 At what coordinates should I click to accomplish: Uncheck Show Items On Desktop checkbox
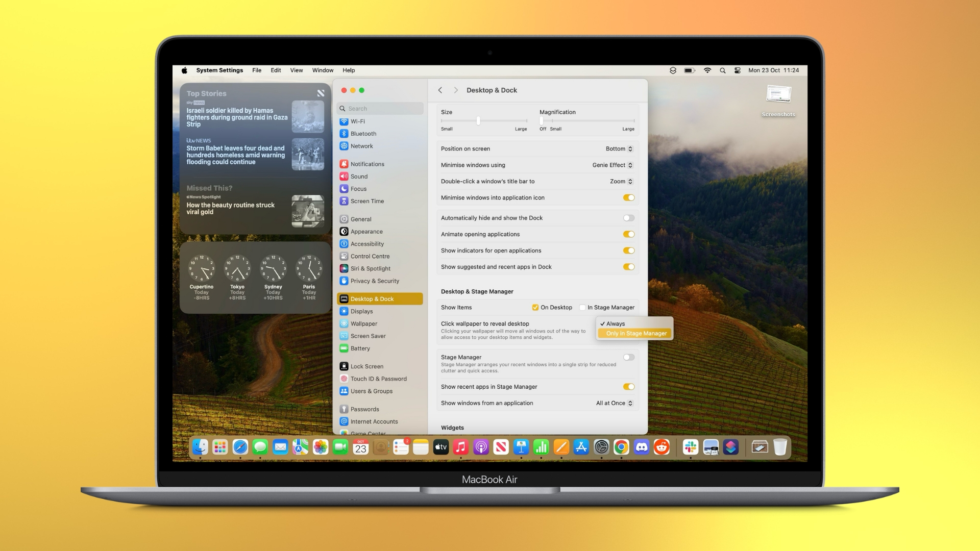pos(535,307)
